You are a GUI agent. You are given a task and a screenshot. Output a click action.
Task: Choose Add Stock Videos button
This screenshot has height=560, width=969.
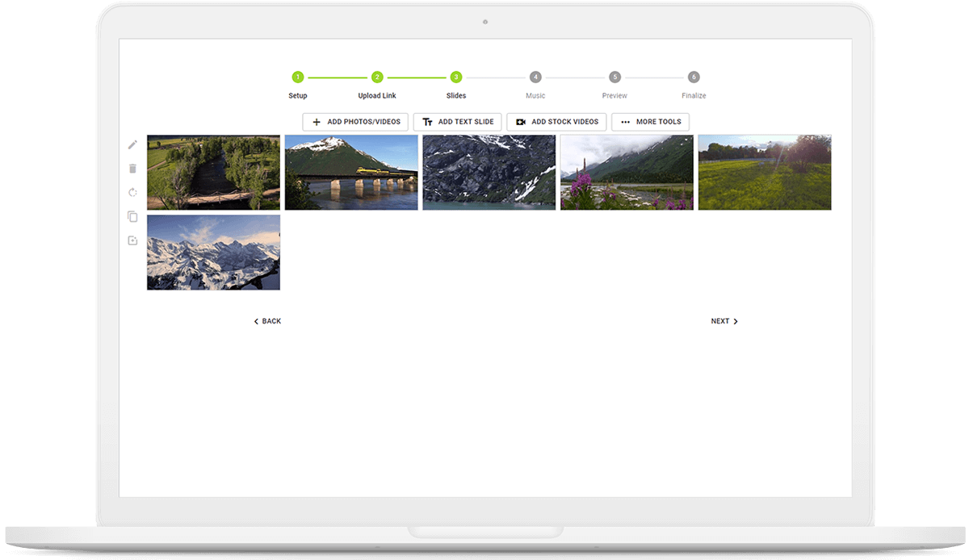click(x=556, y=122)
